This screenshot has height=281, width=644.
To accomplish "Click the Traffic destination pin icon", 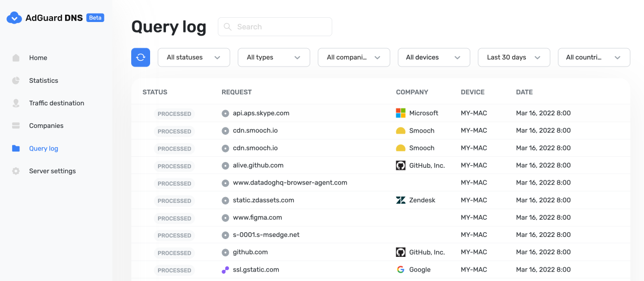I will coord(16,103).
